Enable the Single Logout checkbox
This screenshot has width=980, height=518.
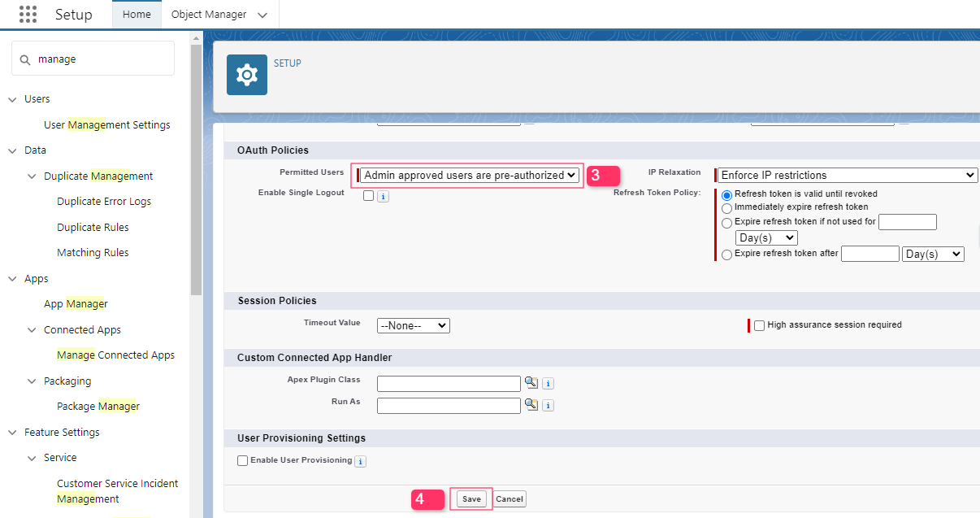[x=369, y=195]
